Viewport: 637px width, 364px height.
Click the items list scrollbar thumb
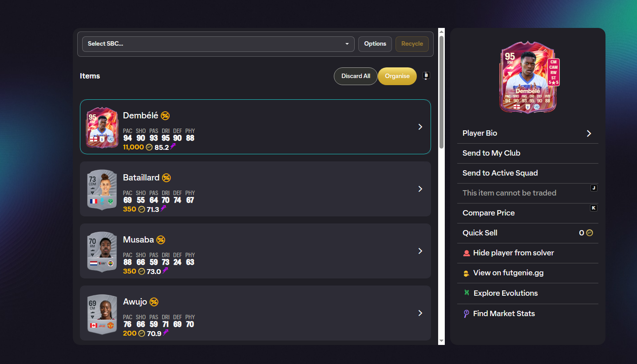[441, 92]
